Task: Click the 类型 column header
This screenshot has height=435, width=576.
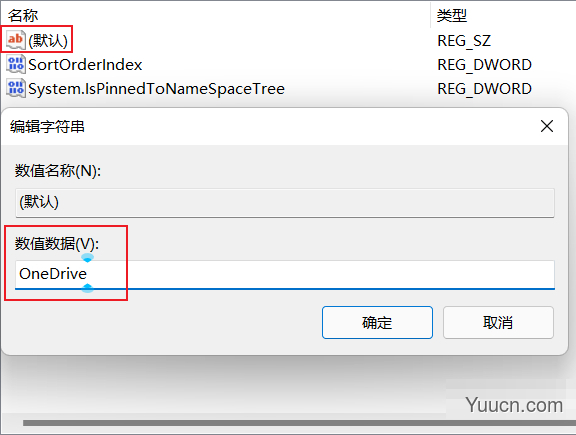Action: click(451, 15)
